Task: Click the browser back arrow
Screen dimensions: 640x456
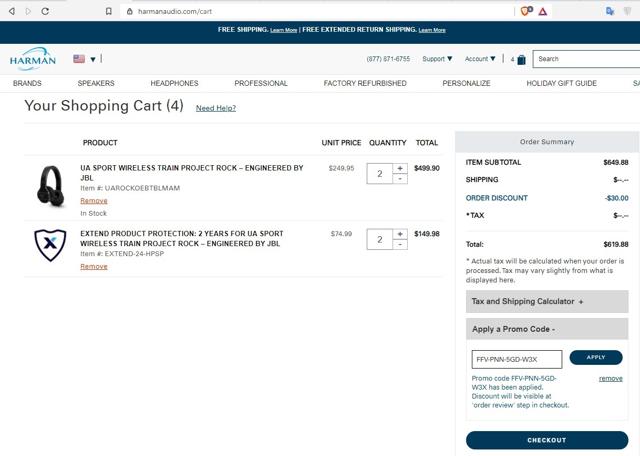Action: coord(12,11)
